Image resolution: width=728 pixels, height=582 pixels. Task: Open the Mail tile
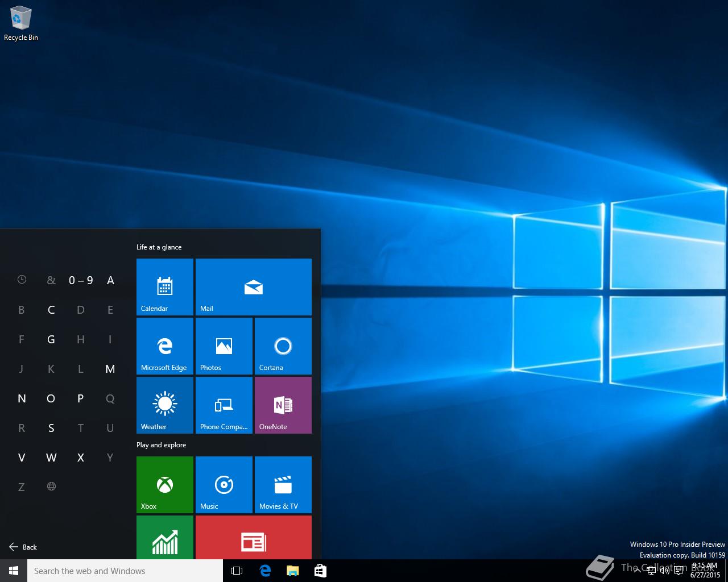coord(254,287)
